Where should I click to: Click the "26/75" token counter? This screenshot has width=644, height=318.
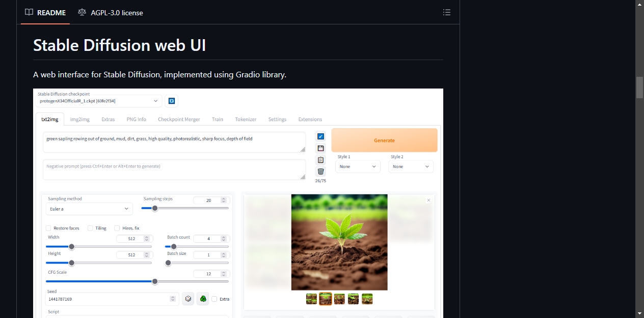click(320, 181)
